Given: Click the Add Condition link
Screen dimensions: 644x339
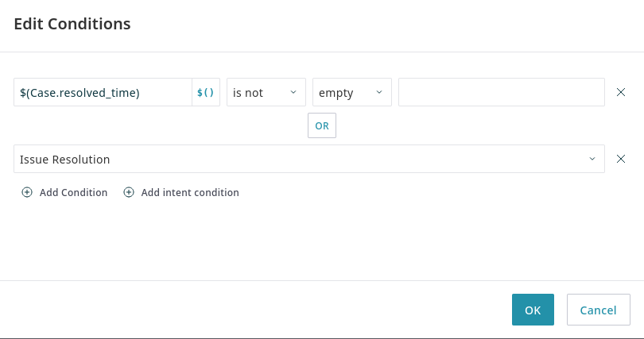Looking at the screenshot, I should tap(73, 192).
